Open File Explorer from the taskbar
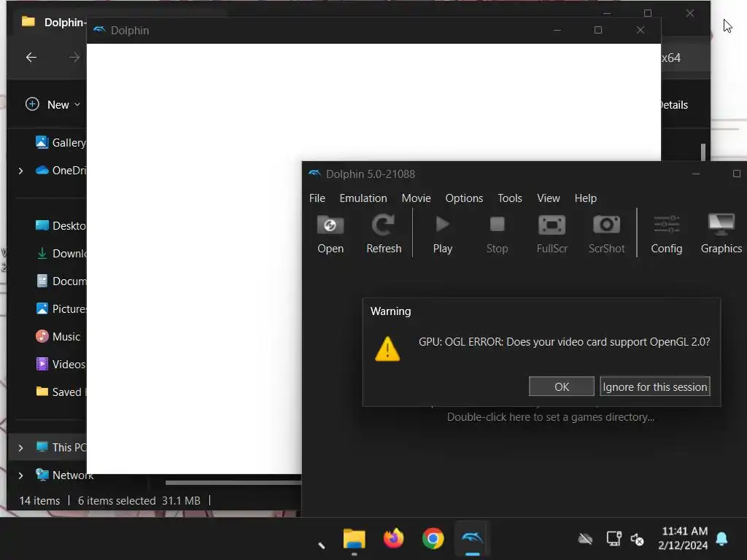Viewport: 747px width, 560px height. [x=354, y=539]
